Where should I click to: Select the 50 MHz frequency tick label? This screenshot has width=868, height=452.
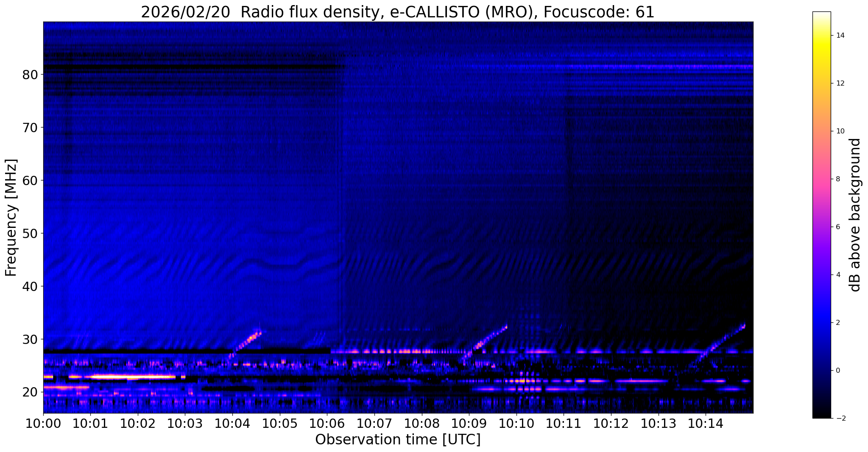coord(30,233)
